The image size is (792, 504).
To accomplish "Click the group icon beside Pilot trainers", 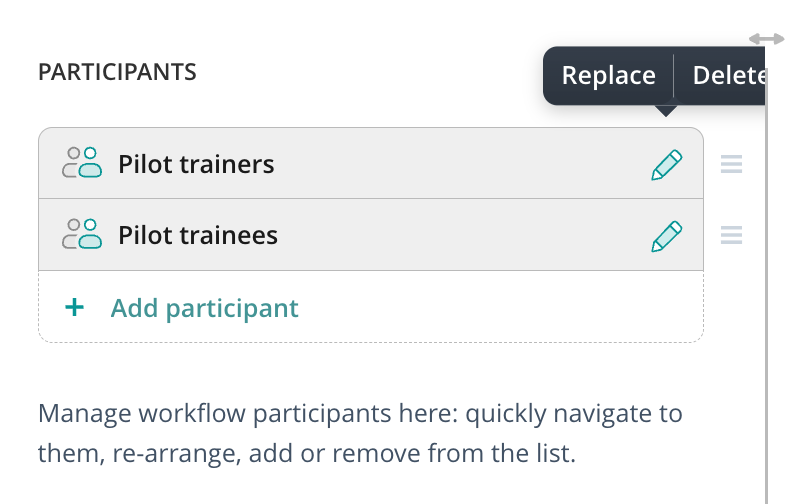I will [82, 163].
